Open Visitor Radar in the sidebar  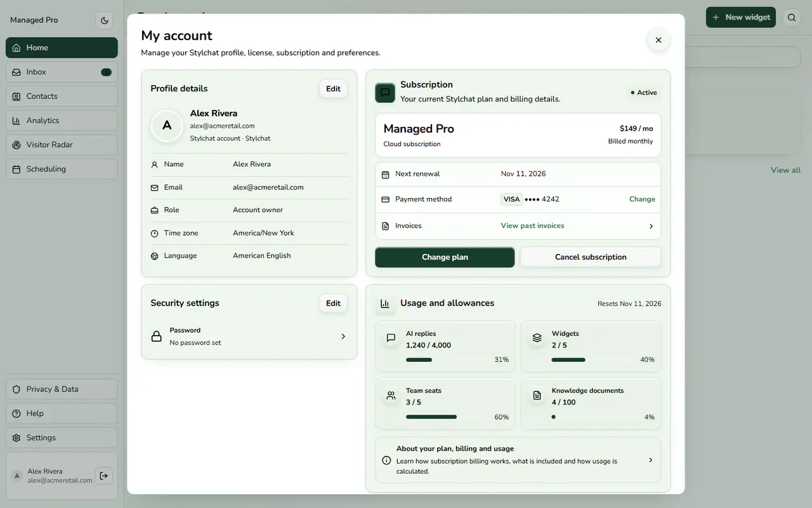tap(62, 145)
